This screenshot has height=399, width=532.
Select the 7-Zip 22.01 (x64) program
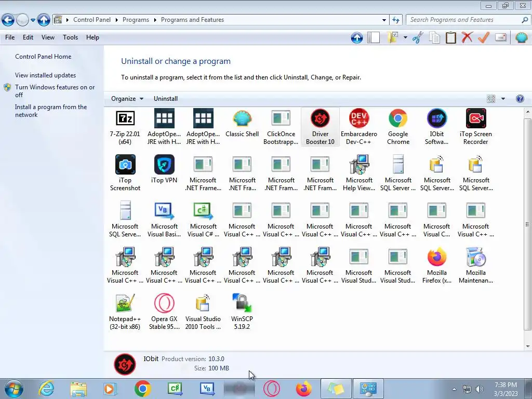pos(125,127)
